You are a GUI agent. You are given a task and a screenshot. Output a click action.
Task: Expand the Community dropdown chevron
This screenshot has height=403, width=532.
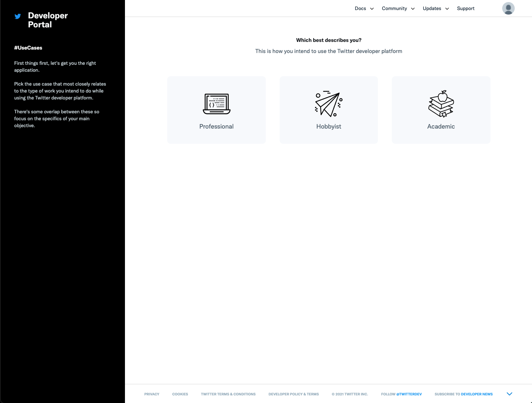point(413,9)
